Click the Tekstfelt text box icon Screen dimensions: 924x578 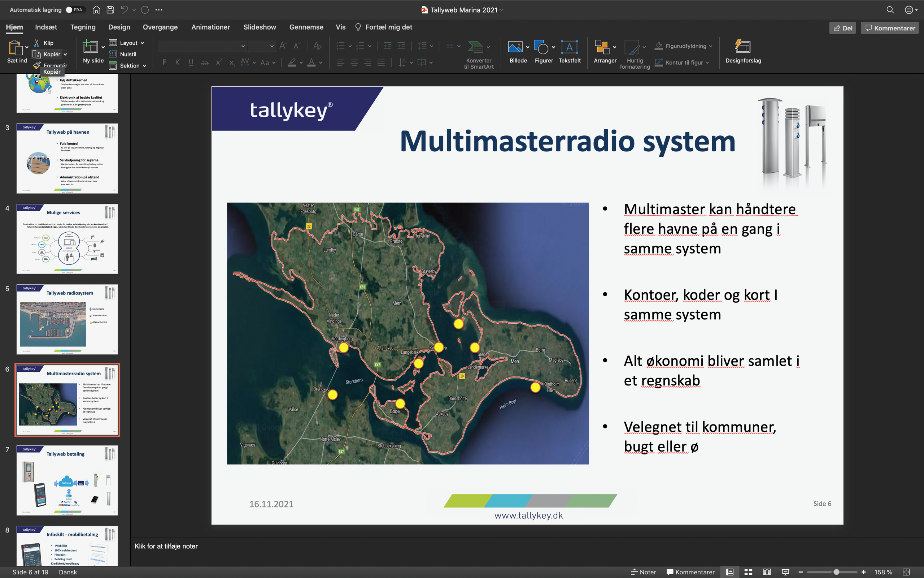[x=569, y=47]
